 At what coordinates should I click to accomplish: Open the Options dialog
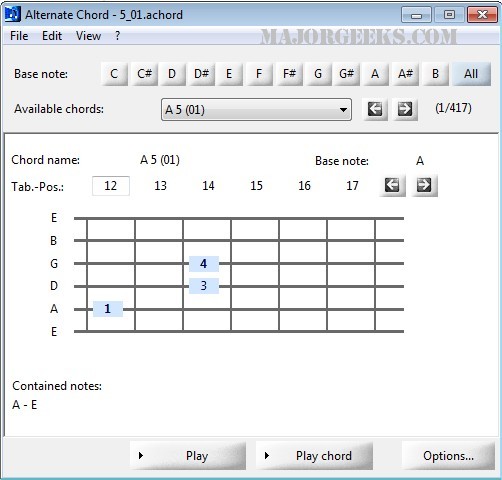coord(448,456)
